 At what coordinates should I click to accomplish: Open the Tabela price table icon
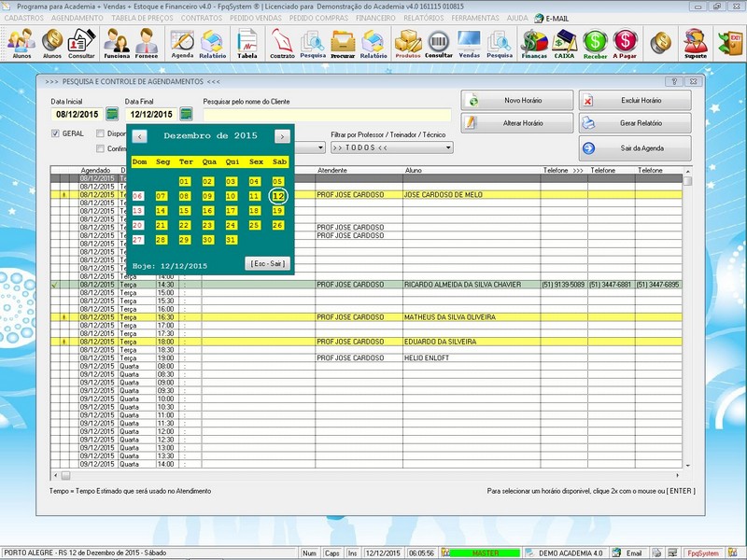[x=247, y=43]
